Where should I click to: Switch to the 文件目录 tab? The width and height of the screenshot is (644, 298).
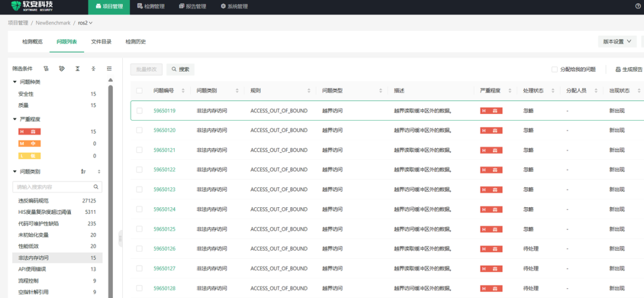[x=101, y=42]
